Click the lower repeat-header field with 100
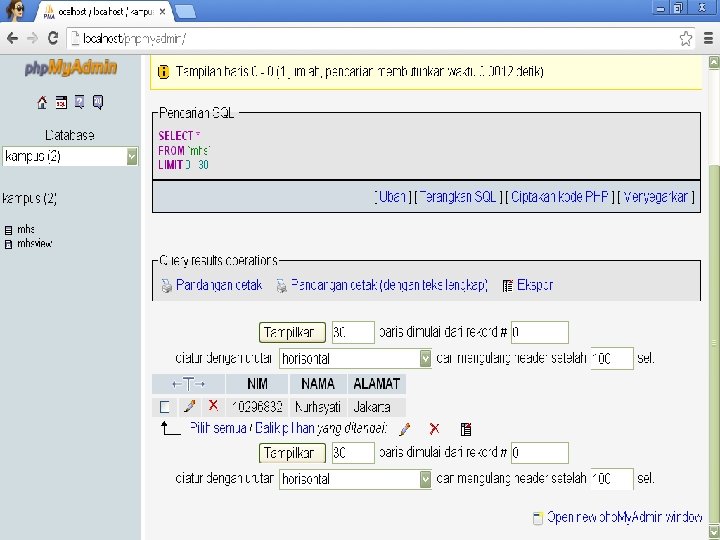Screen dimensions: 720x540 point(612,479)
